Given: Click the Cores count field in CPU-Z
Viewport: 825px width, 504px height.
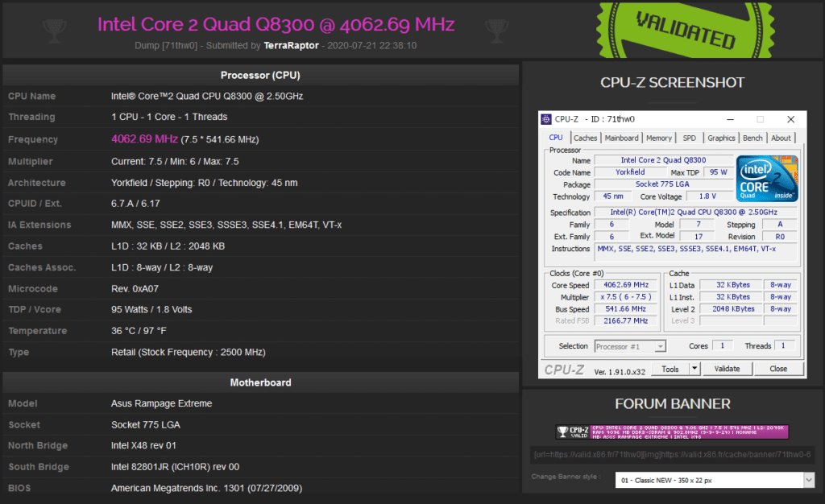Looking at the screenshot, I should pyautogui.click(x=723, y=346).
